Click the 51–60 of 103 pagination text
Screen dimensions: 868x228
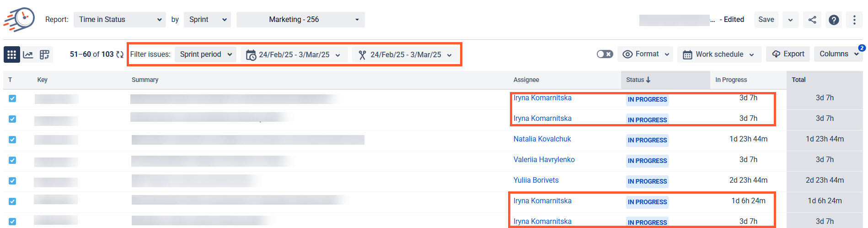click(x=91, y=54)
